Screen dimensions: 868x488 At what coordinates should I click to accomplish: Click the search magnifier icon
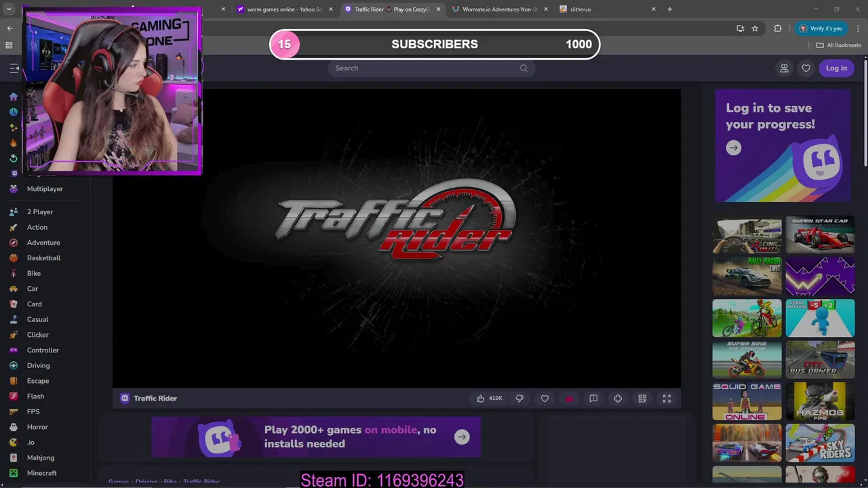524,68
